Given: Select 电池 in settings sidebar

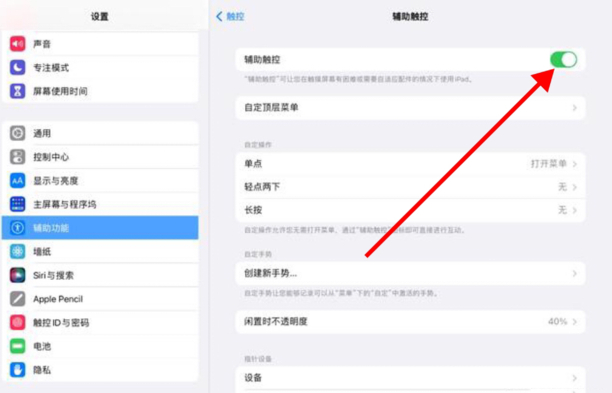Looking at the screenshot, I should 100,346.
